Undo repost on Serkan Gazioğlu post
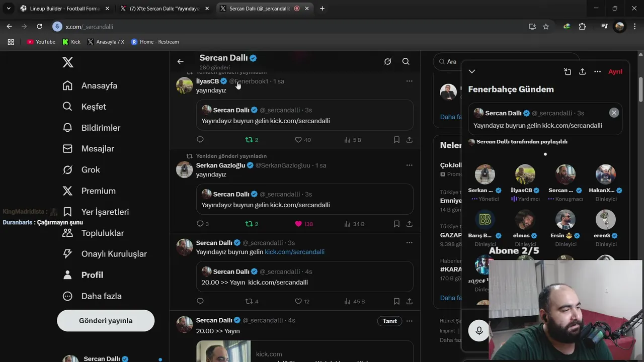Image resolution: width=644 pixels, height=362 pixels. point(252,224)
